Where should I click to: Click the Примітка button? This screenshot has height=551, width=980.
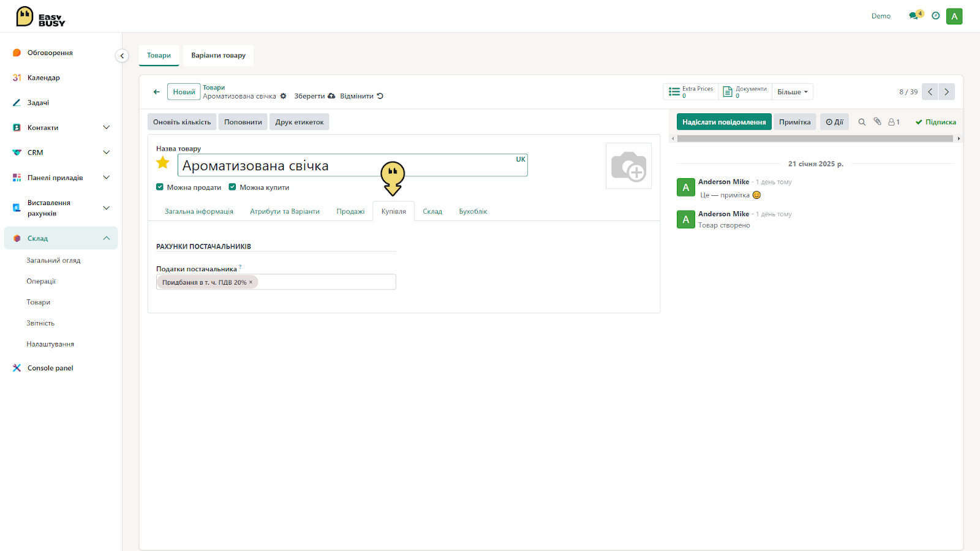point(794,122)
